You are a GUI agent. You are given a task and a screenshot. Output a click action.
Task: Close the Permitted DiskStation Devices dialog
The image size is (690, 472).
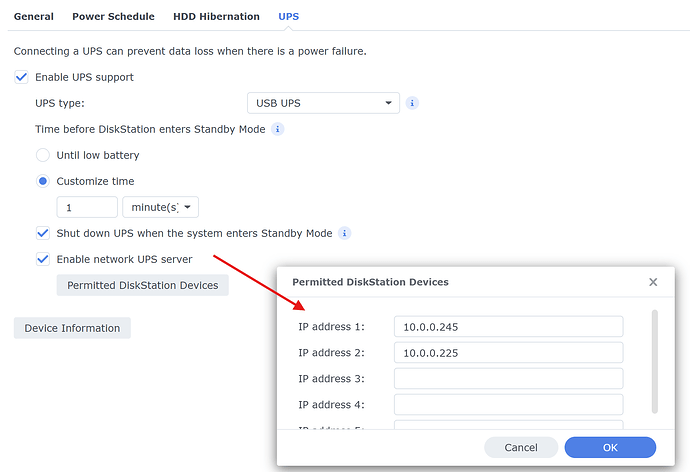point(653,282)
